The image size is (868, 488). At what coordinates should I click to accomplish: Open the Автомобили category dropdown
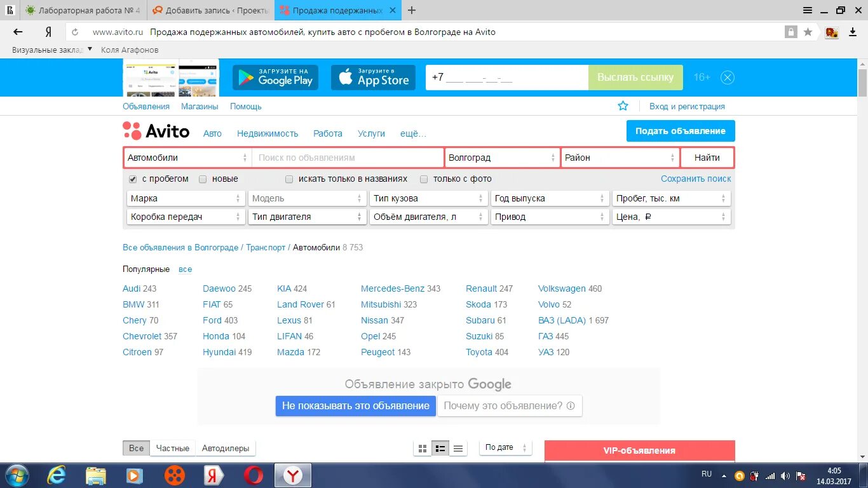(187, 158)
